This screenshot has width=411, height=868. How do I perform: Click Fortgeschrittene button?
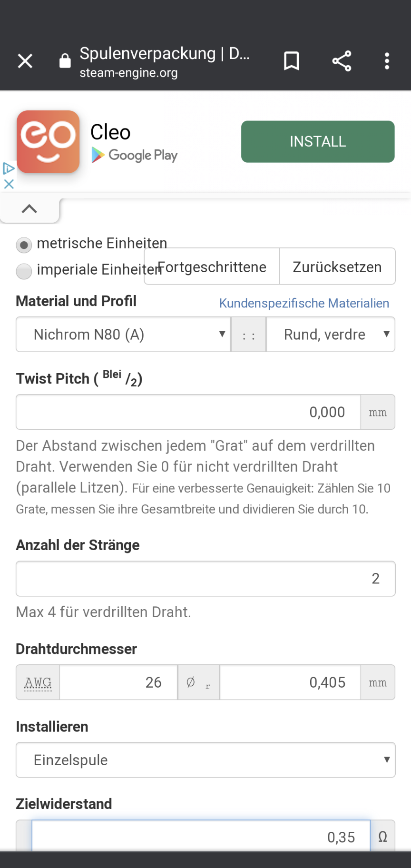pos(212,266)
